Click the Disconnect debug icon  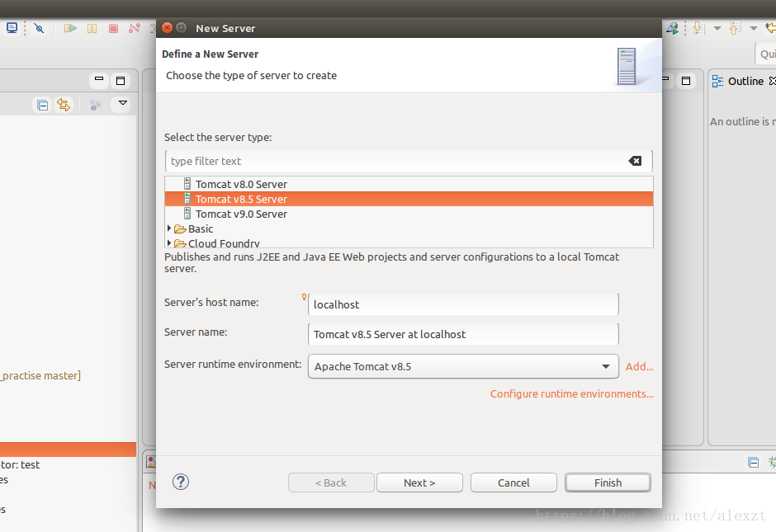tap(134, 28)
